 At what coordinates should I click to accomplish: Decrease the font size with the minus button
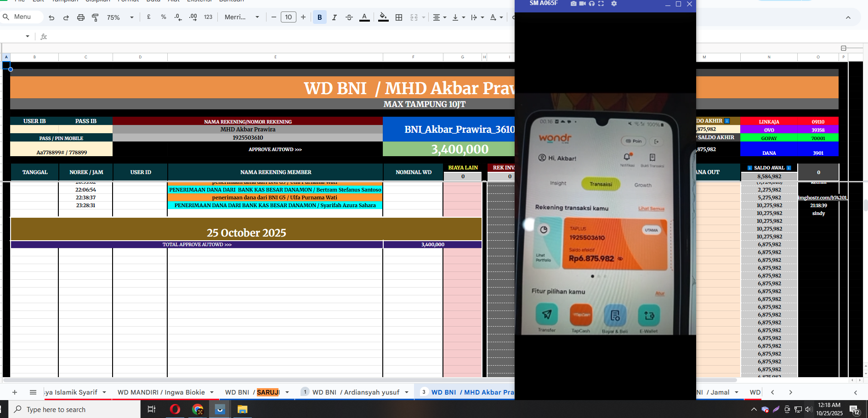click(274, 17)
